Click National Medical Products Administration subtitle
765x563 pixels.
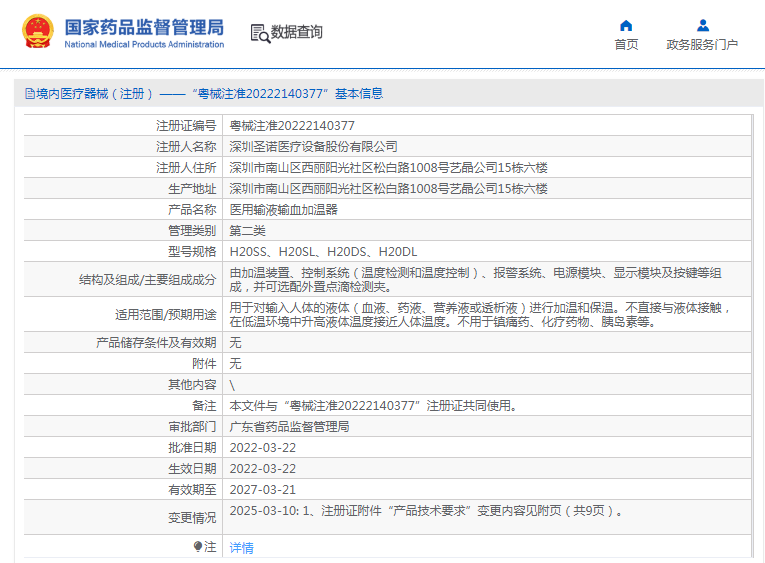144,44
